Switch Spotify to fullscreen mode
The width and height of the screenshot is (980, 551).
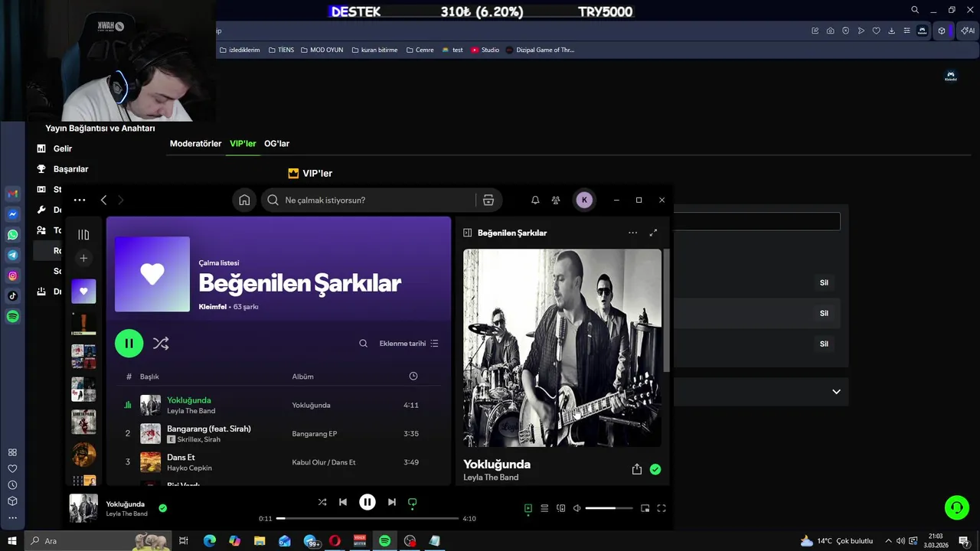pyautogui.click(x=661, y=508)
